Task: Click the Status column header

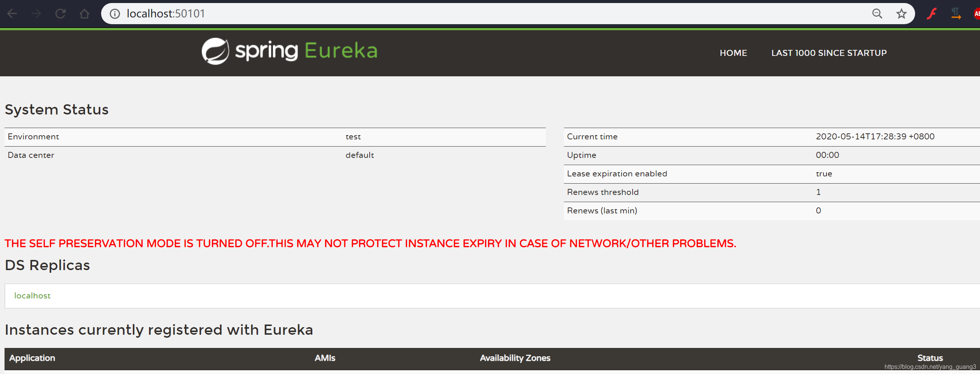Action: coord(930,358)
